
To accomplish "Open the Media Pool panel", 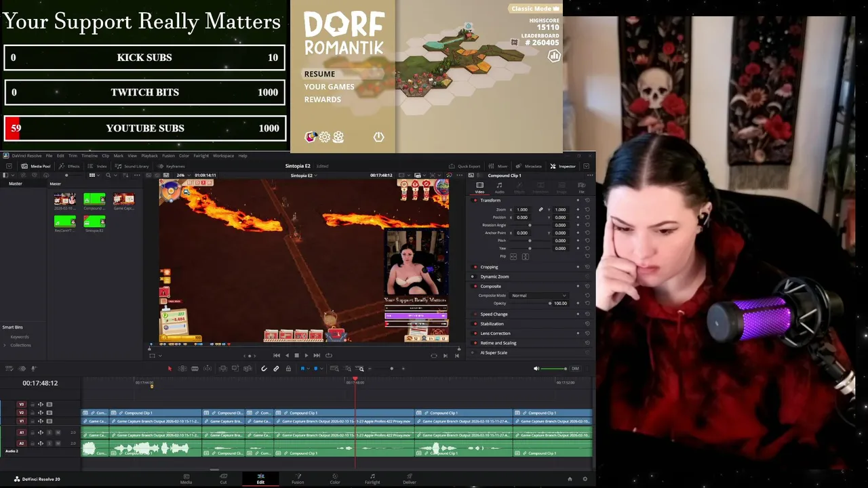I will point(36,166).
